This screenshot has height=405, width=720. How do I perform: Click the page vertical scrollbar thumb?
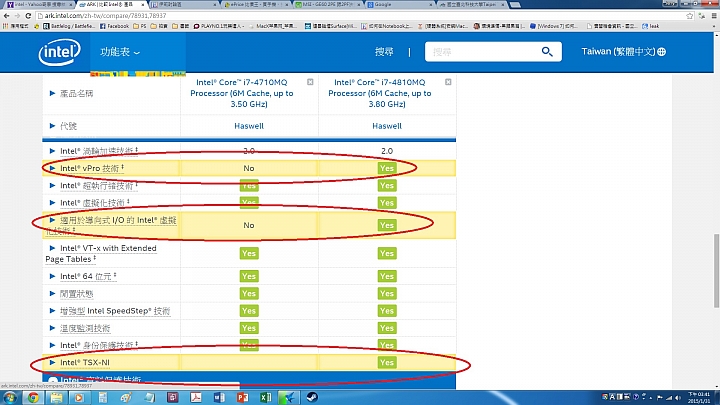(716, 271)
